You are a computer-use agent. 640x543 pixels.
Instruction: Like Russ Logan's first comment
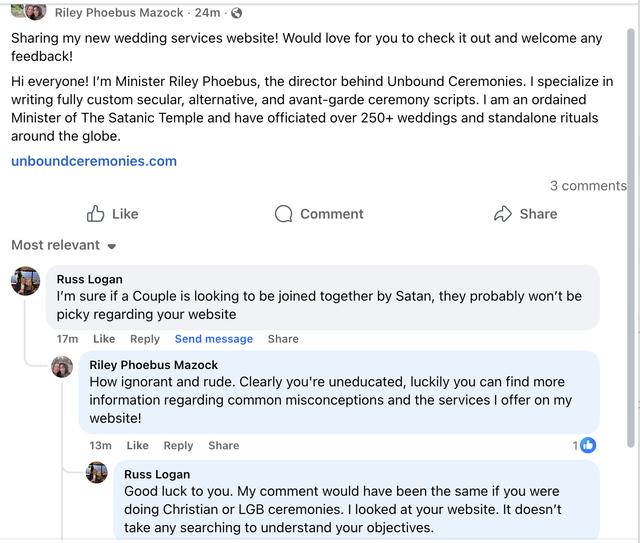coord(104,339)
